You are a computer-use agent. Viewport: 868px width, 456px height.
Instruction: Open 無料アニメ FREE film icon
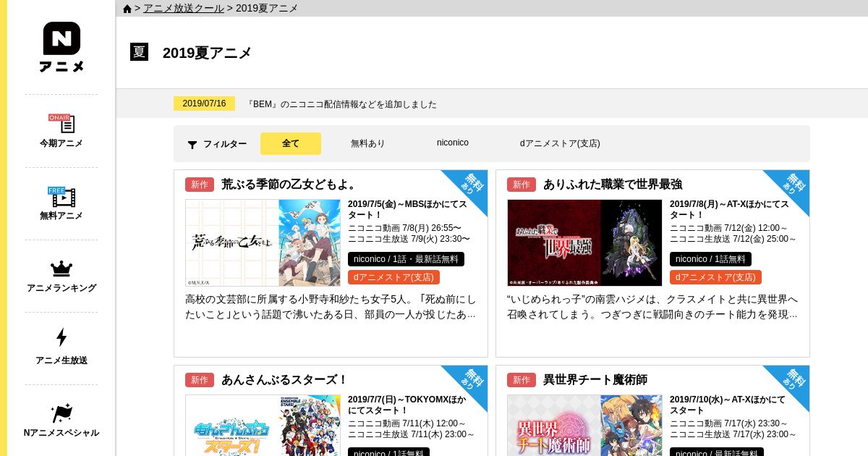pos(61,196)
